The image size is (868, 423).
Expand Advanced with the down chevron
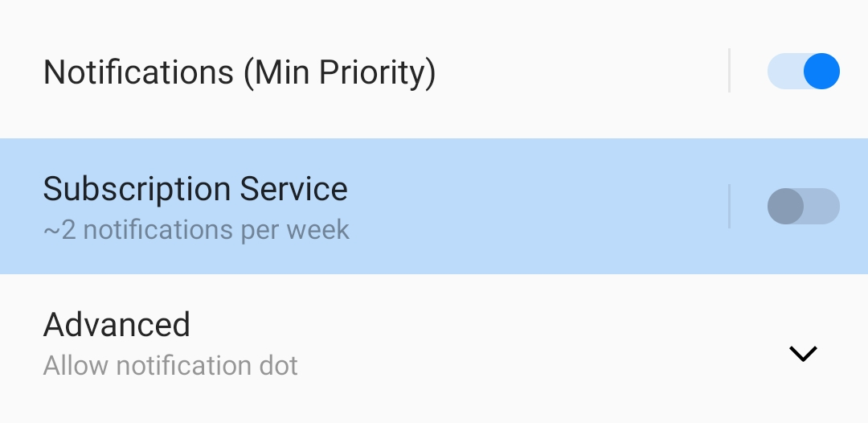coord(803,353)
